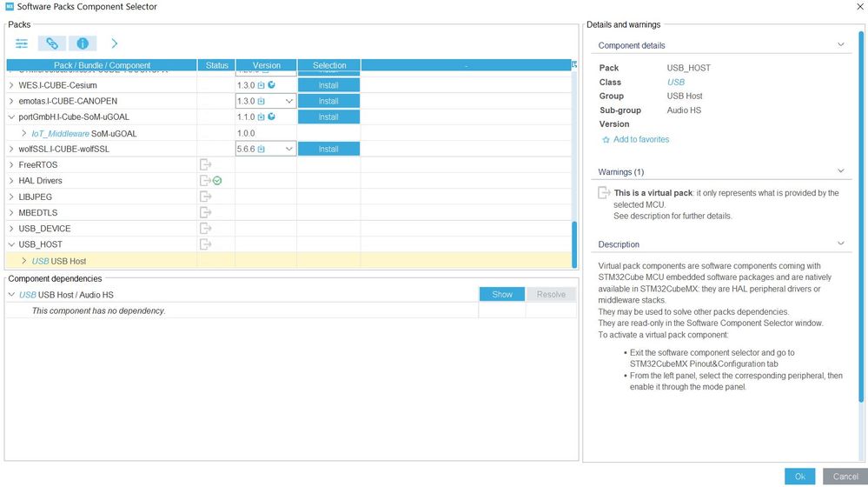Image resolution: width=868 pixels, height=487 pixels.
Task: Click the USB_HOST virtual pack status icon
Action: [205, 244]
